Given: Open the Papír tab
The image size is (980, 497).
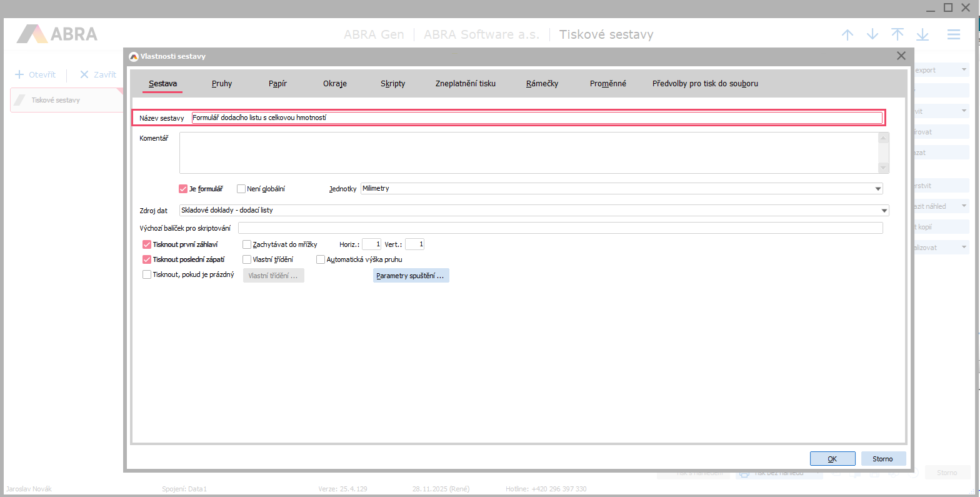Looking at the screenshot, I should 277,83.
